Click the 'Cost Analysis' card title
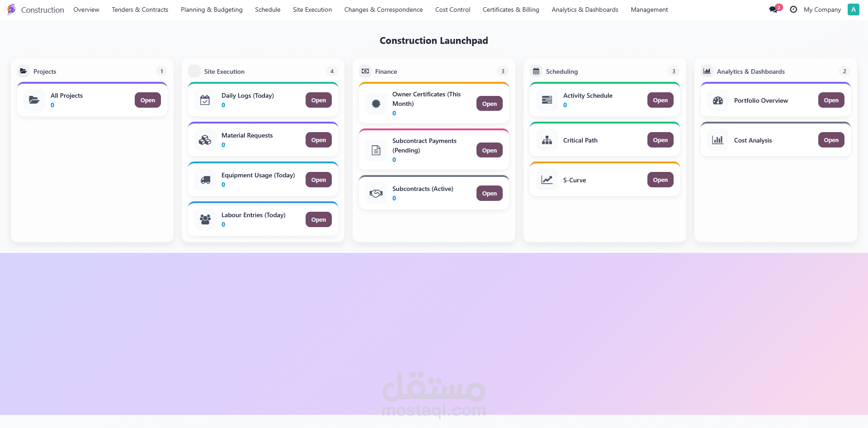Screen dimensions: 868x428 (753, 140)
